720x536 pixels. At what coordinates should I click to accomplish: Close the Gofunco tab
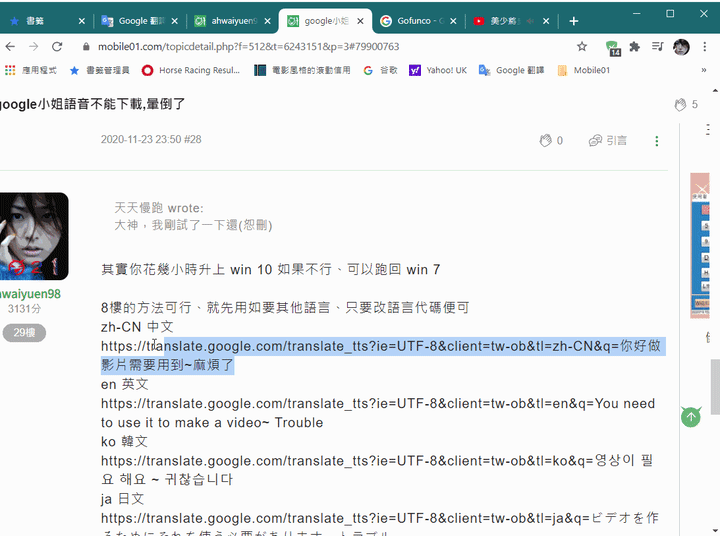point(453,21)
